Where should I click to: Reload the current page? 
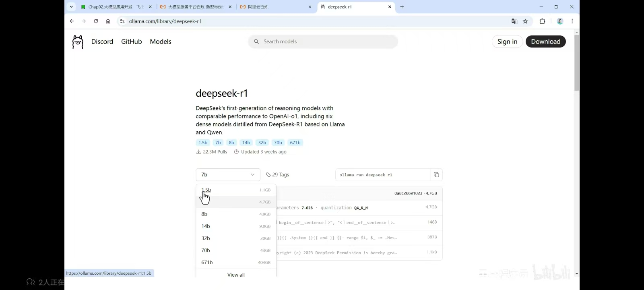point(96,21)
